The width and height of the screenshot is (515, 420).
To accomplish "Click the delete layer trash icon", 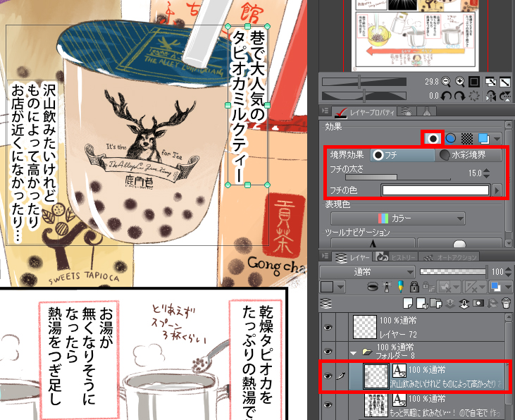I will [504, 302].
